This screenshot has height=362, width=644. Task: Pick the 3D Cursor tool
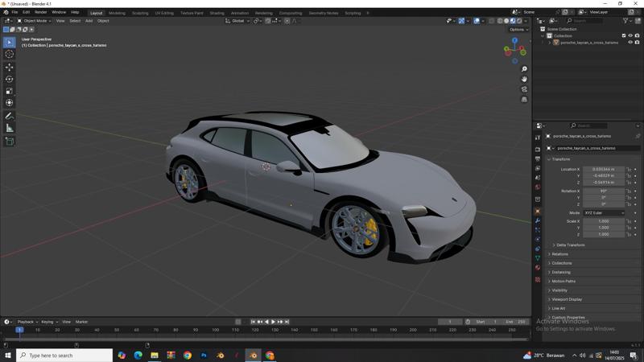10,54
